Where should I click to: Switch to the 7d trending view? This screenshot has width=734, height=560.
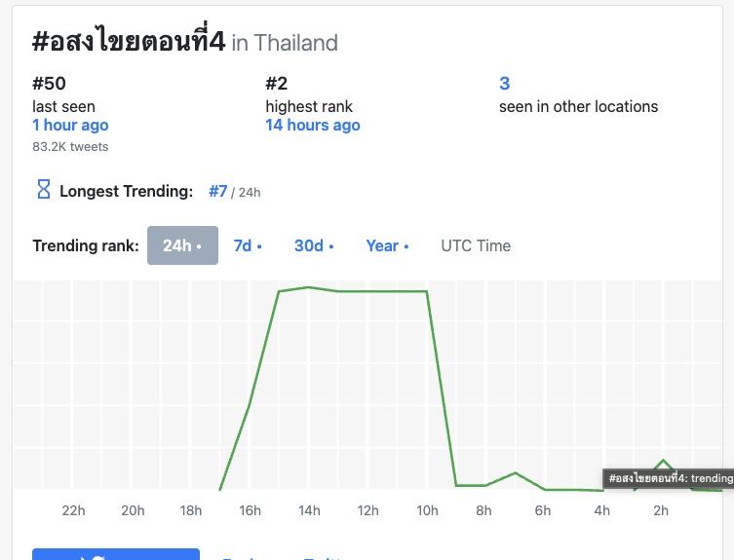click(248, 245)
